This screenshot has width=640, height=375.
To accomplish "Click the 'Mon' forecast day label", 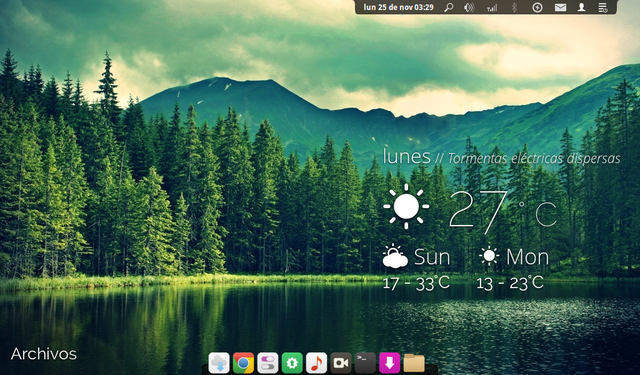I will 528,257.
